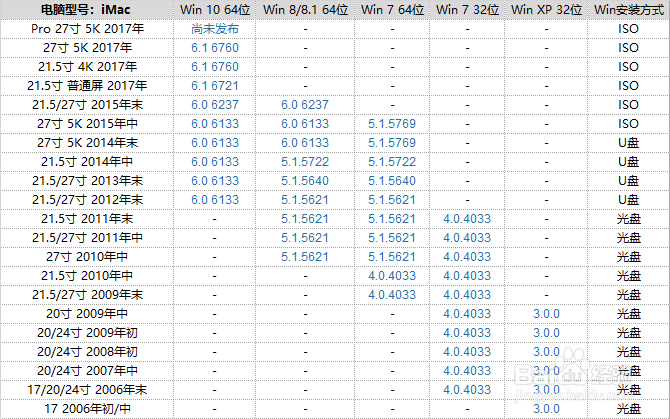Select the 电脑型号: iMac header cell
The image size is (670, 419).
[86, 10]
